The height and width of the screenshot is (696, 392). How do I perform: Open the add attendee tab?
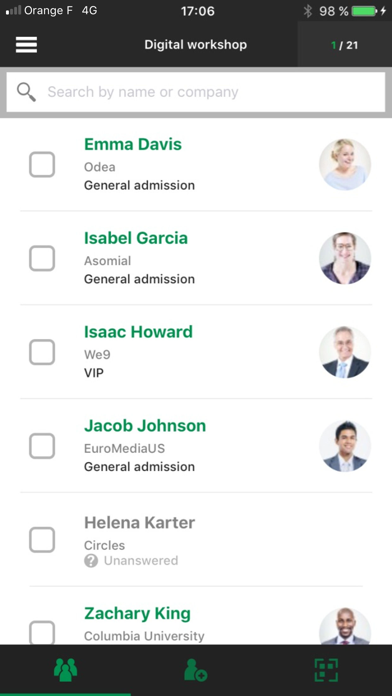(196, 670)
